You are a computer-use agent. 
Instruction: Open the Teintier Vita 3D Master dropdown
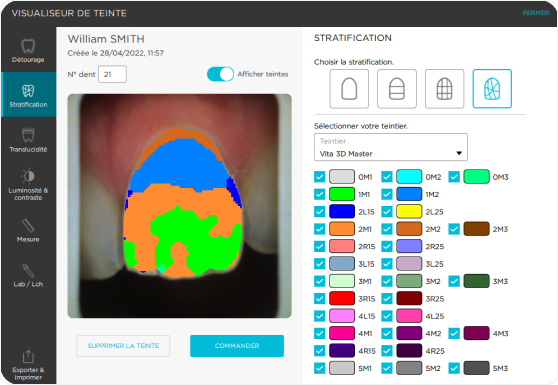click(391, 147)
